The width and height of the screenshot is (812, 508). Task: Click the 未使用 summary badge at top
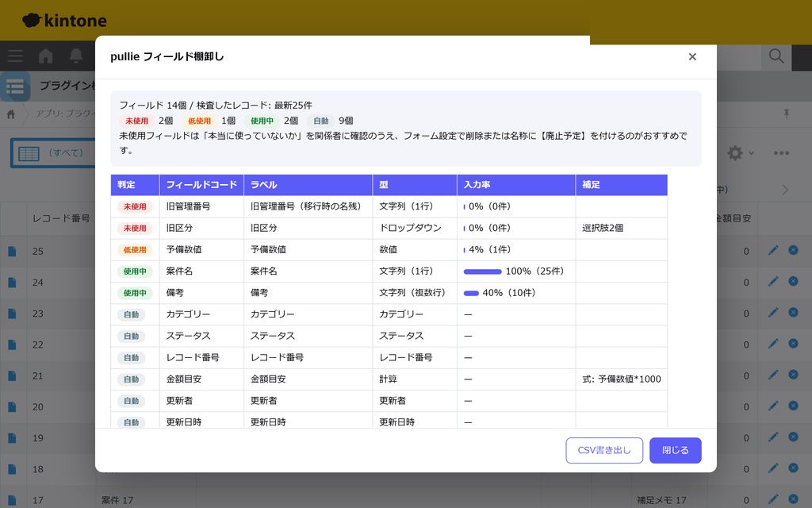click(x=136, y=121)
